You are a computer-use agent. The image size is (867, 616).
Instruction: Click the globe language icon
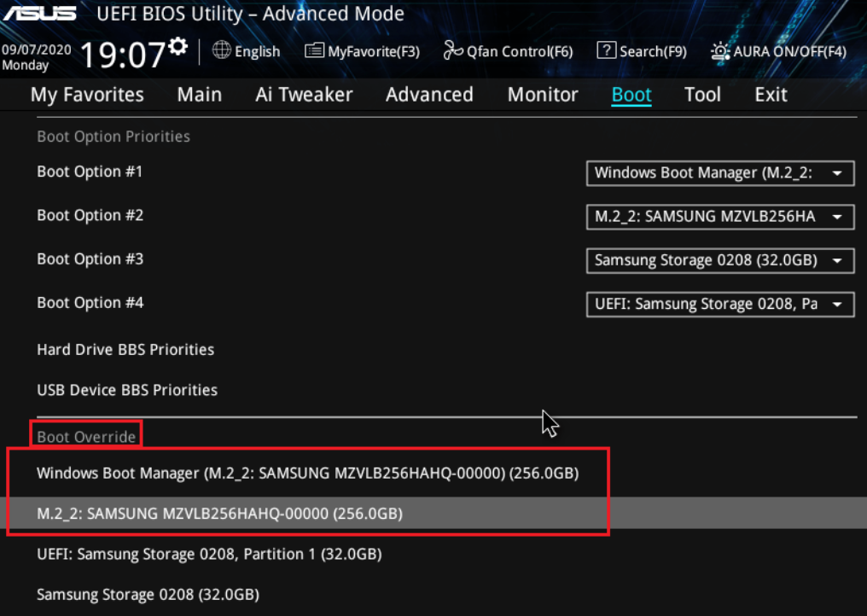point(221,50)
